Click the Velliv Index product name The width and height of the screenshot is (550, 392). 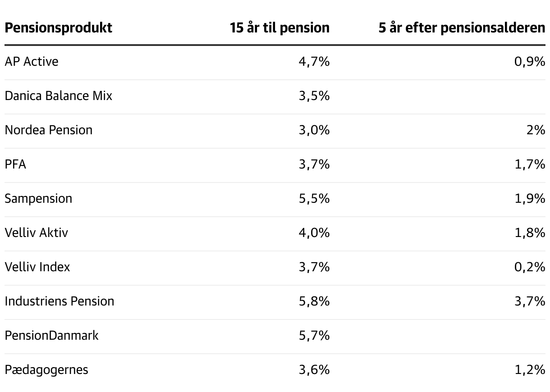(37, 267)
